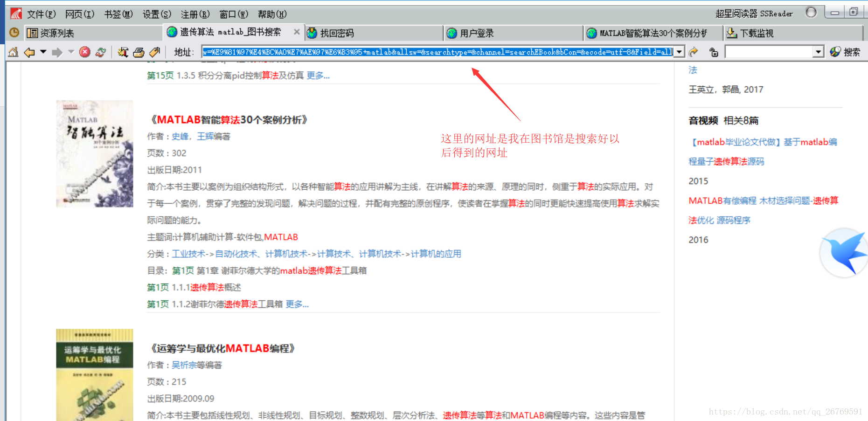
Task: Switch to the MATLAB智能算法30个案例分析 tab
Action: pos(654,33)
